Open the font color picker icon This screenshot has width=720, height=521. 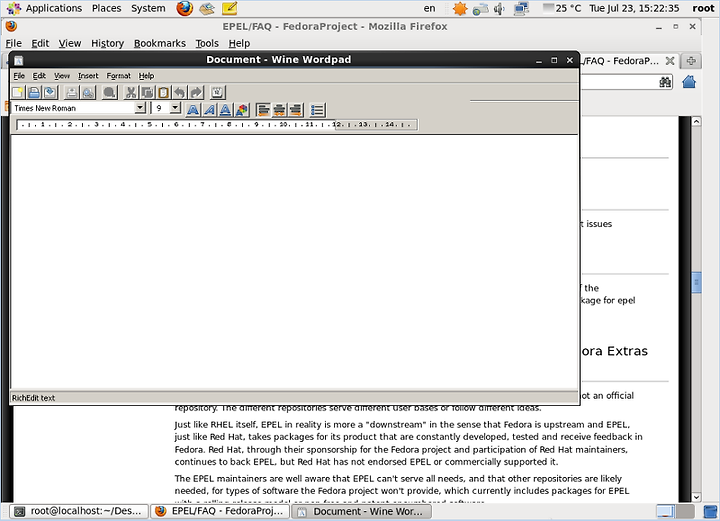tap(242, 109)
